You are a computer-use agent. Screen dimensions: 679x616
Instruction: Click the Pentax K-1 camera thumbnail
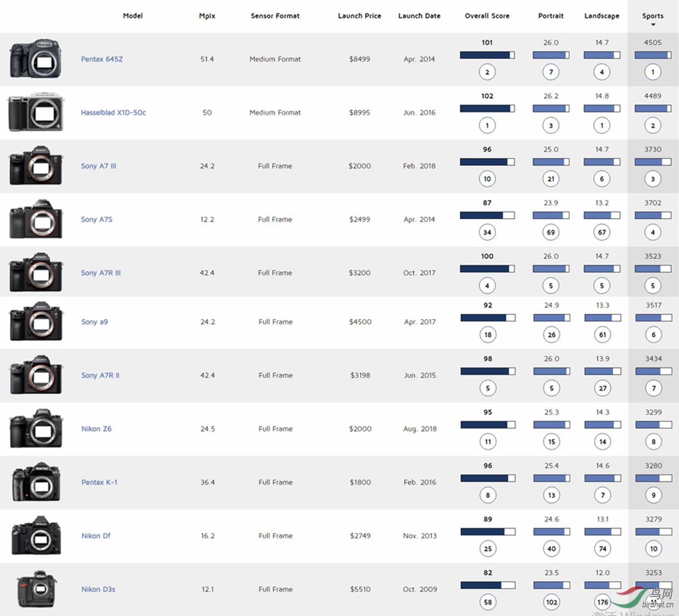click(36, 482)
